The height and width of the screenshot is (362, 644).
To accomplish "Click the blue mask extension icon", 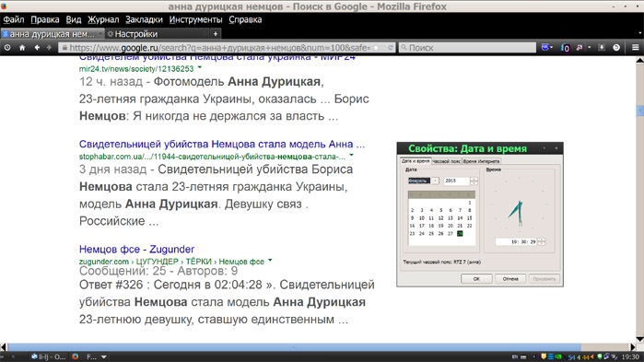I will point(545,48).
